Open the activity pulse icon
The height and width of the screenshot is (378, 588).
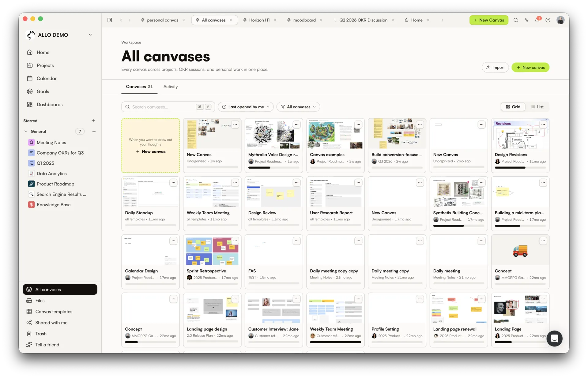point(526,20)
